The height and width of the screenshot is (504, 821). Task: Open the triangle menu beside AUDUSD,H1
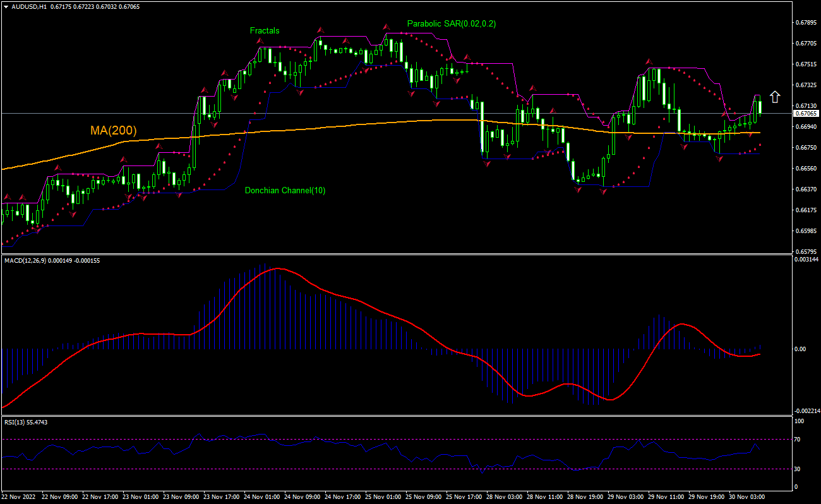[x=5, y=6]
